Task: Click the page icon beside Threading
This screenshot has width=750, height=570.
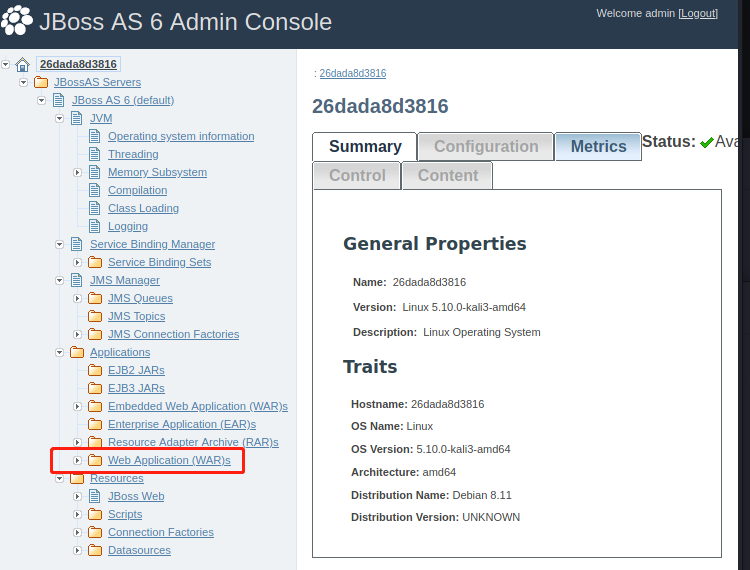Action: 95,154
